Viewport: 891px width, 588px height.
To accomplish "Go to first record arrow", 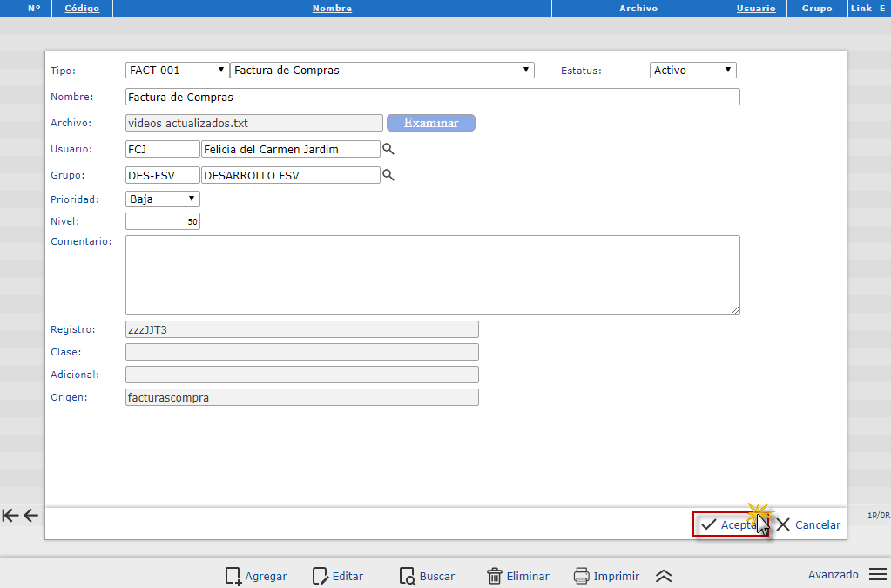I will pyautogui.click(x=10, y=516).
